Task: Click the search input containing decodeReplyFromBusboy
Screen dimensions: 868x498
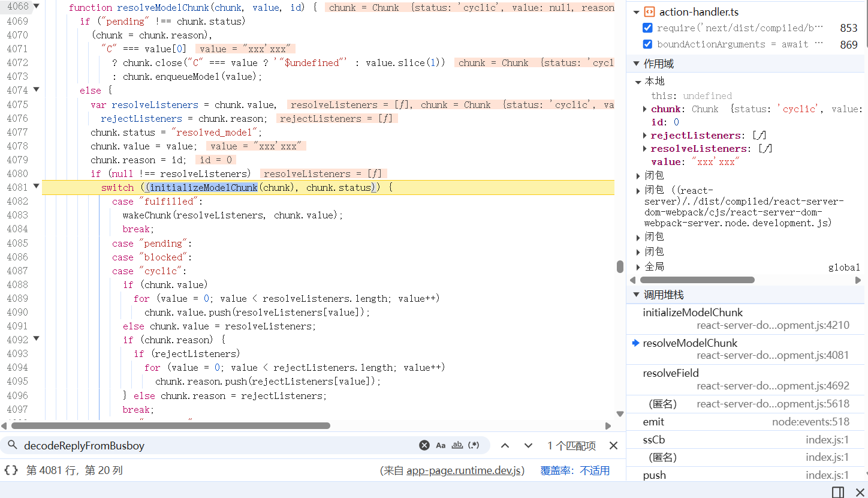Action: click(x=216, y=445)
